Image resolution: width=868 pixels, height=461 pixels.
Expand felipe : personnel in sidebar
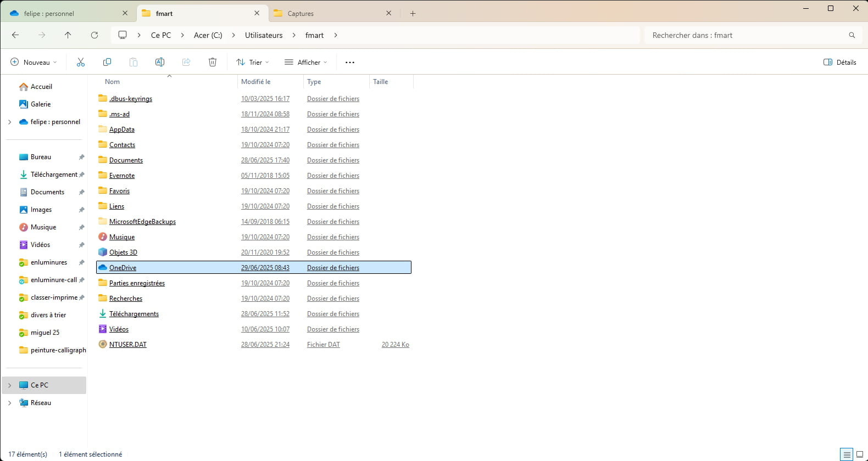[9, 122]
